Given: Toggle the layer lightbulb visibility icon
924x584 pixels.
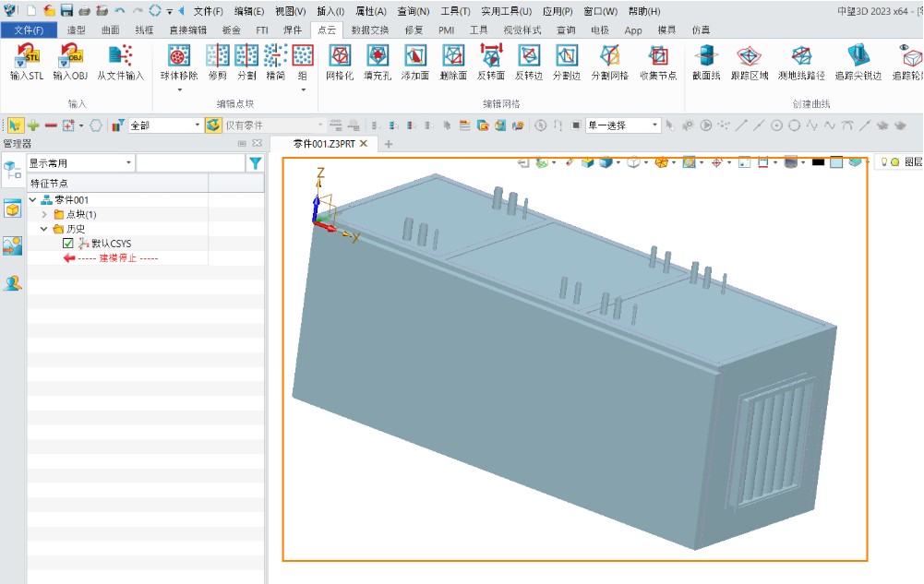Looking at the screenshot, I should (882, 162).
